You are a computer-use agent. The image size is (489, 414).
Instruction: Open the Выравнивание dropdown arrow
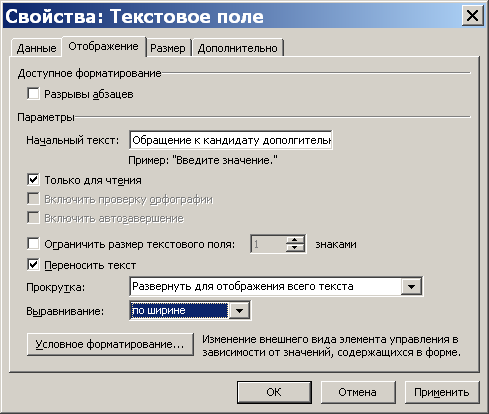pyautogui.click(x=239, y=311)
